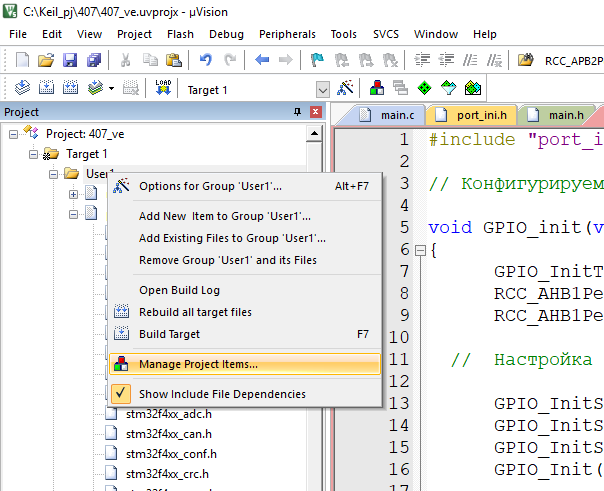Click the Project tree scroll-up arrow
Screen dimensions: 604x491
pos(314,134)
